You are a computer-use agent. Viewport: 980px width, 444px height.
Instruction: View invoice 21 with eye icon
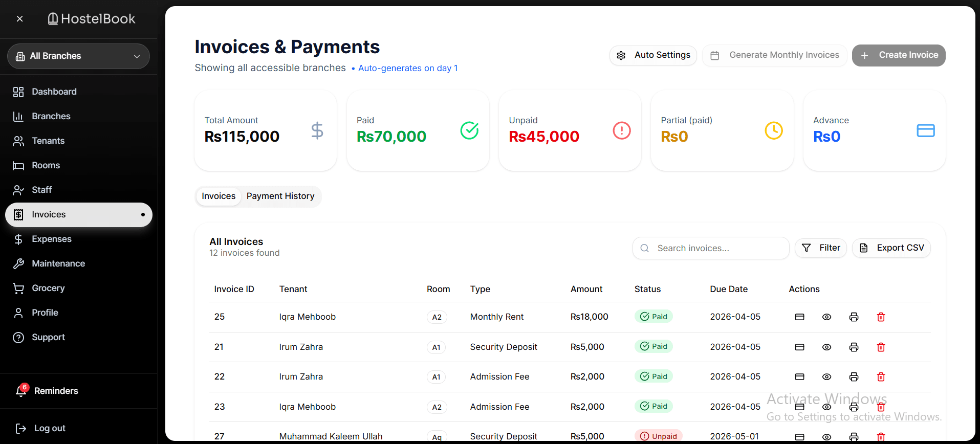[x=826, y=347]
